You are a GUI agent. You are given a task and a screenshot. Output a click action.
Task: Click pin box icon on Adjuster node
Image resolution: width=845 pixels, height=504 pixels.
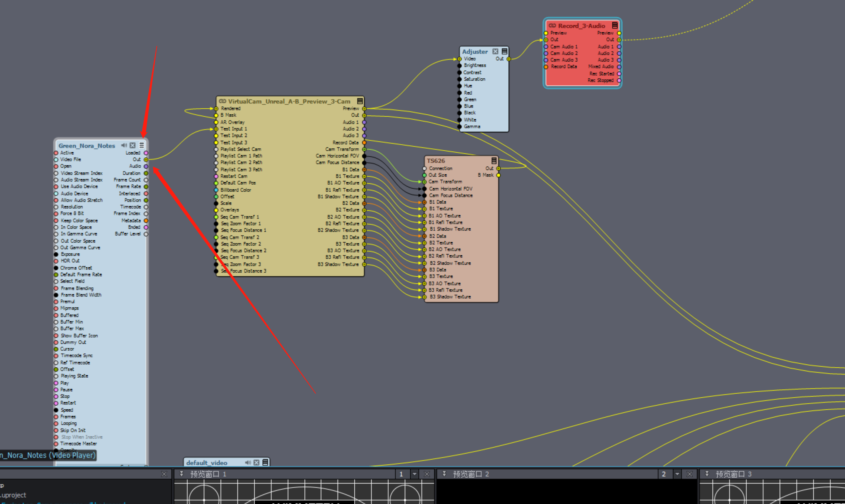coord(495,52)
